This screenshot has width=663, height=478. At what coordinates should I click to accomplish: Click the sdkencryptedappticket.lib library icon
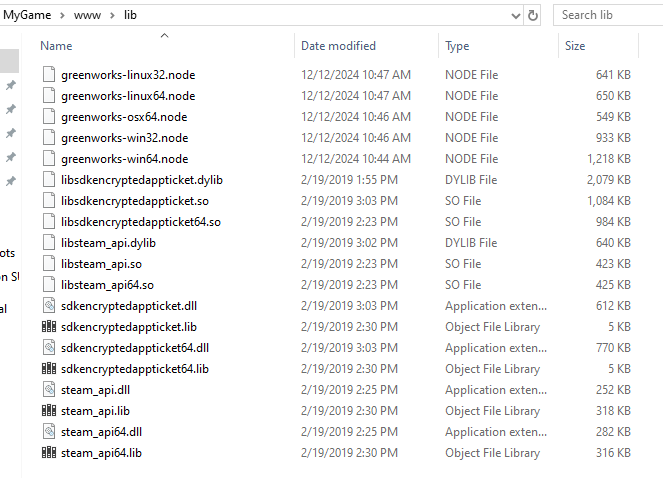click(x=49, y=327)
